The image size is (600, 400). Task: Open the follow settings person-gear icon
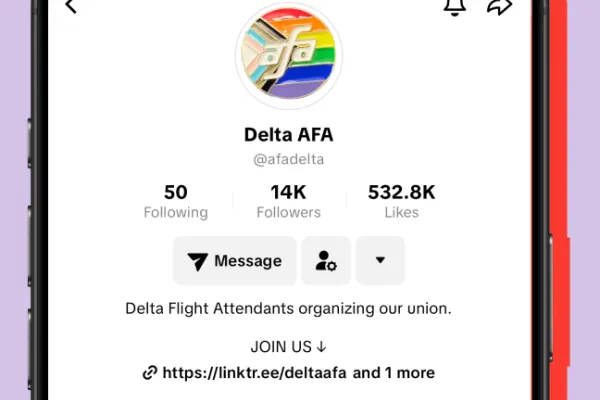point(326,261)
